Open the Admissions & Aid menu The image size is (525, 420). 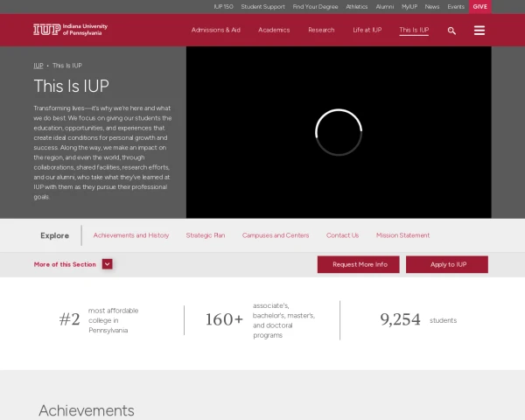click(x=215, y=30)
